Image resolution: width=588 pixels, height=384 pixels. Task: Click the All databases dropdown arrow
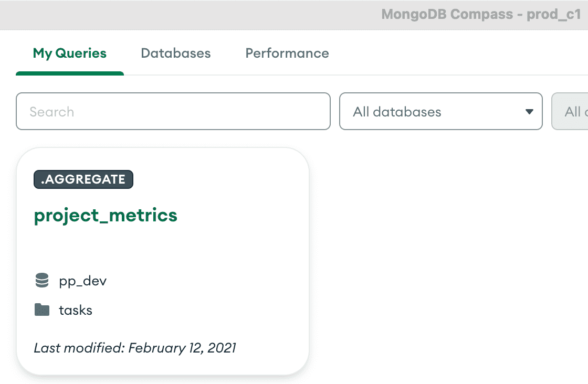(x=529, y=112)
